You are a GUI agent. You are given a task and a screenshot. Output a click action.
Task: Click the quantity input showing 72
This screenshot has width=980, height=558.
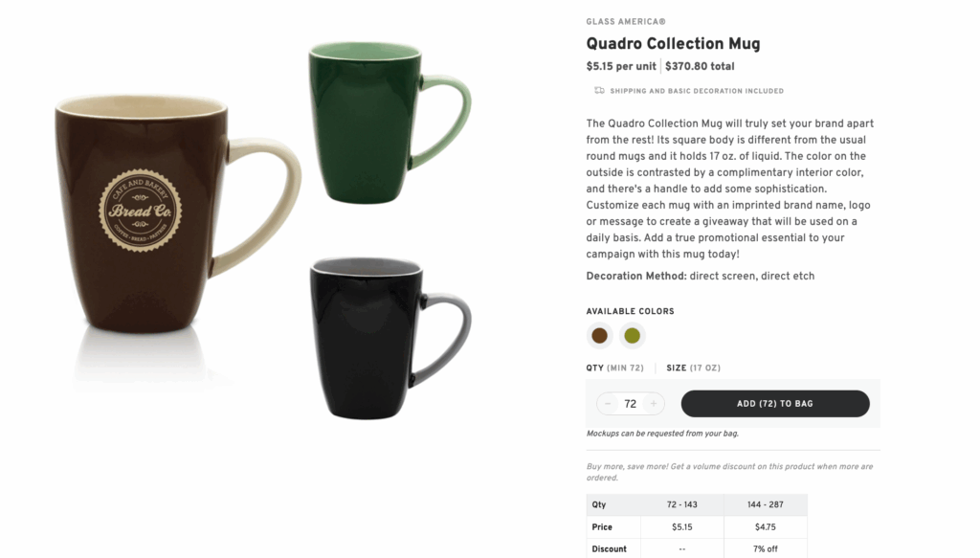coord(630,403)
